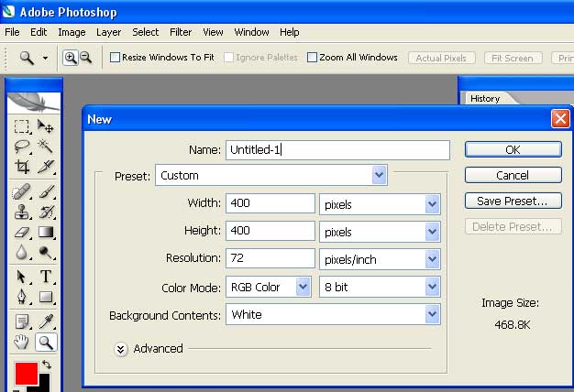Open the 8 bit depth dropdown

click(380, 287)
